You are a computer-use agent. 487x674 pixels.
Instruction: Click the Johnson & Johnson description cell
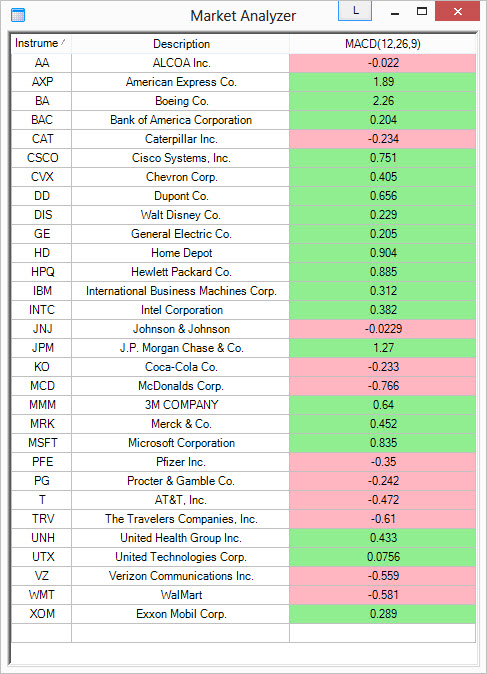coord(181,329)
